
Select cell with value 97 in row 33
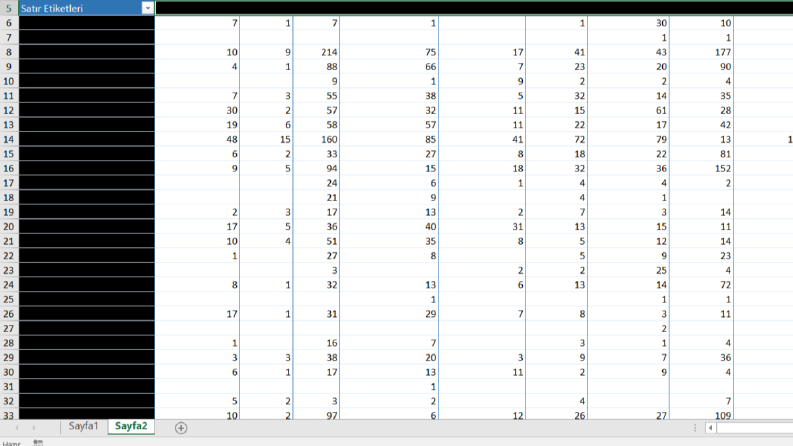(x=317, y=415)
